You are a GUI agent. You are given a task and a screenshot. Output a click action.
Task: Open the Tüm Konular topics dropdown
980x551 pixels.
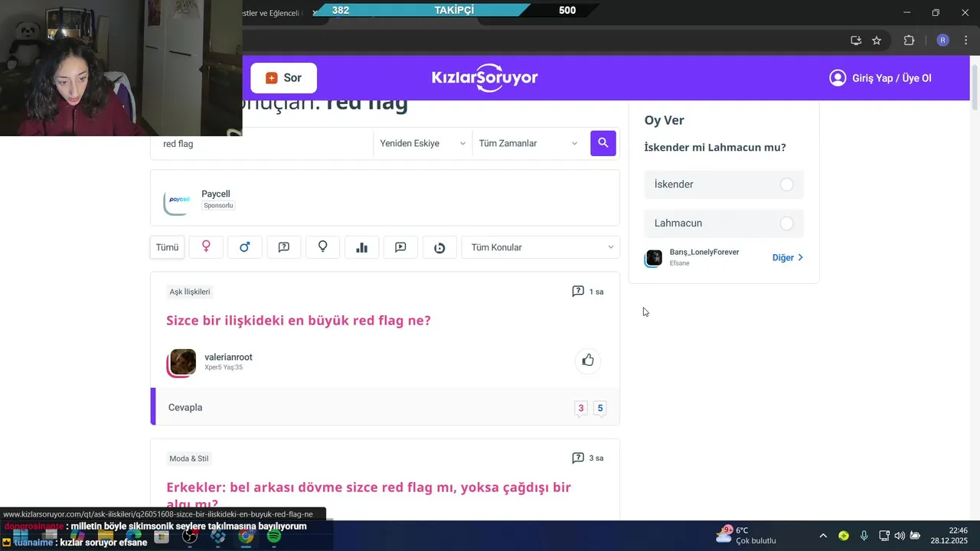click(x=541, y=247)
